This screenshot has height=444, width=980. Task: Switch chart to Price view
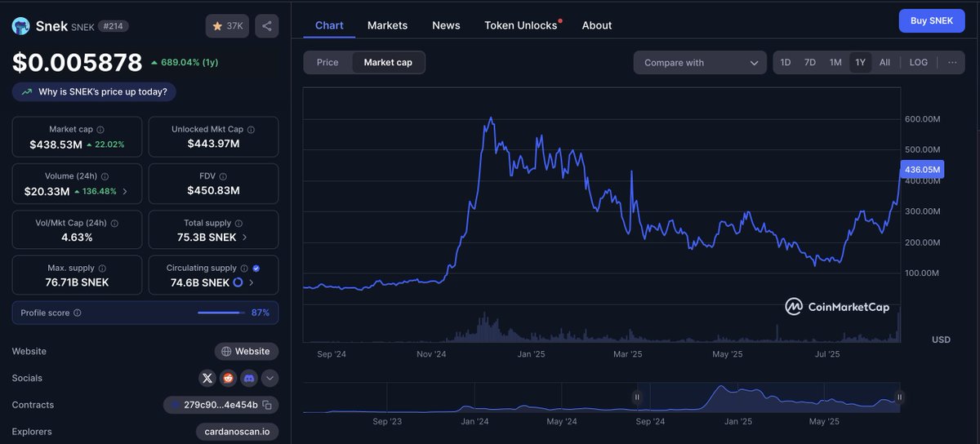click(327, 63)
